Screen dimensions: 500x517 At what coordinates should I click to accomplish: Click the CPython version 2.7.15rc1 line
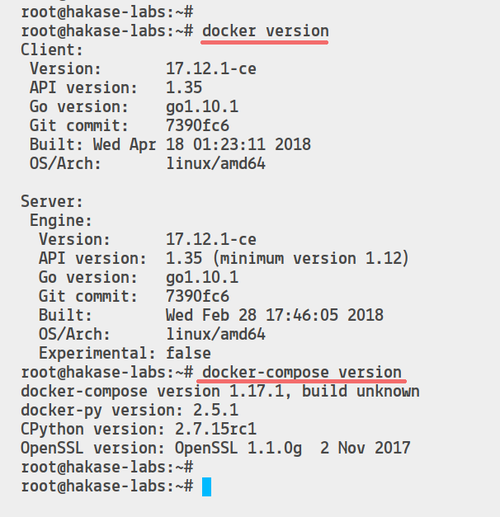[x=139, y=429]
